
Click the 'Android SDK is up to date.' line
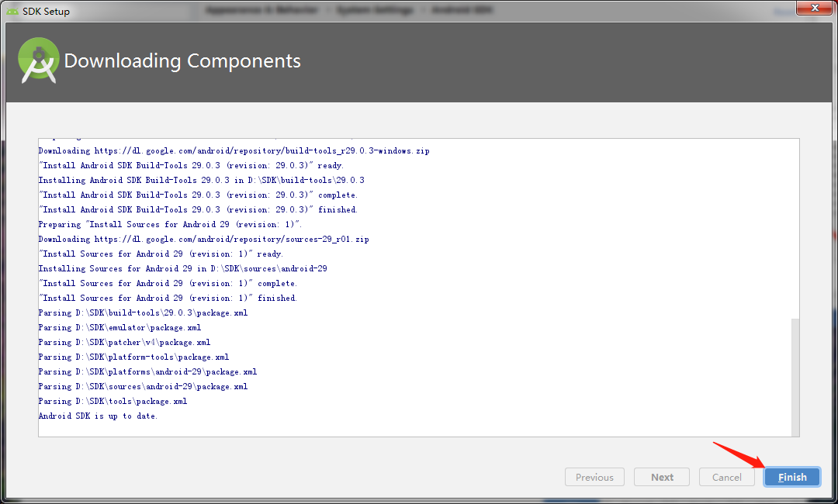coord(98,416)
